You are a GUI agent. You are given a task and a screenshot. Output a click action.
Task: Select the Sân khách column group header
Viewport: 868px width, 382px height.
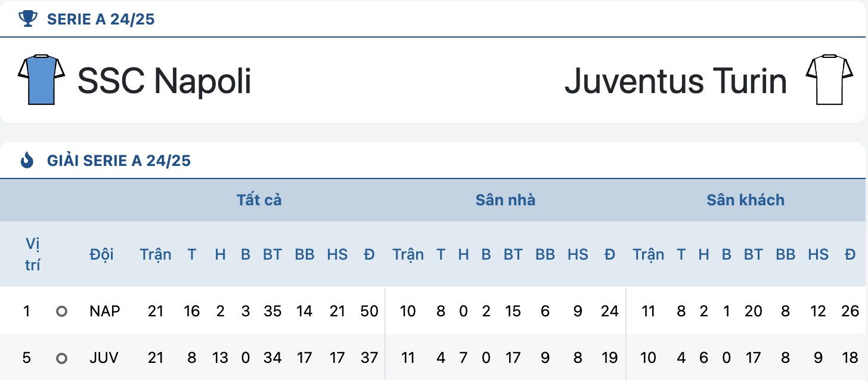point(745,200)
